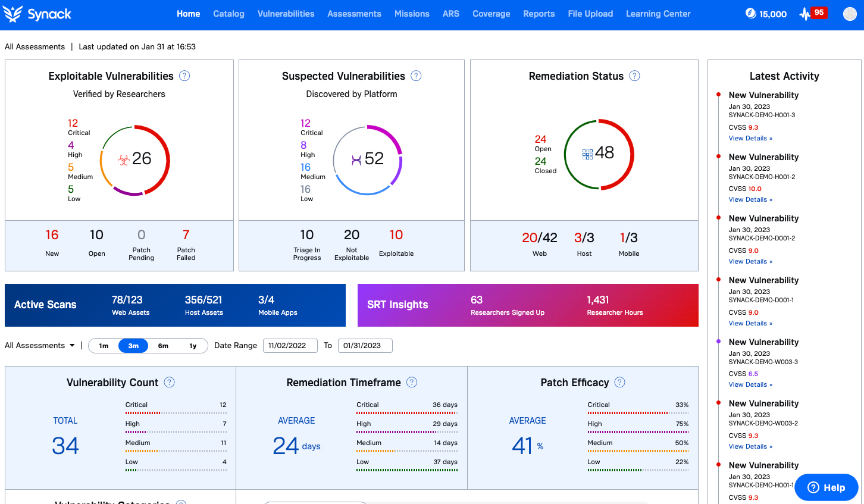View details for SYNACK-DEMO-W003-2
864x504 pixels.
750,446
